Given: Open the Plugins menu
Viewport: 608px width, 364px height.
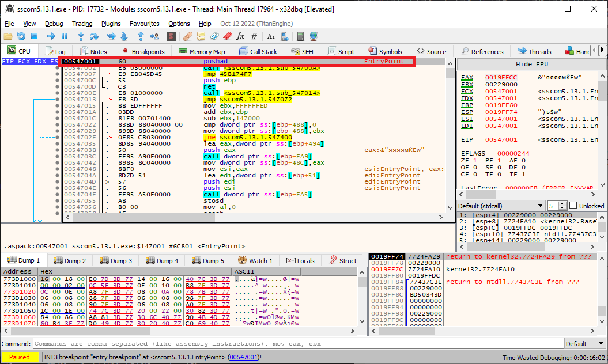Looking at the screenshot, I should (x=111, y=24).
